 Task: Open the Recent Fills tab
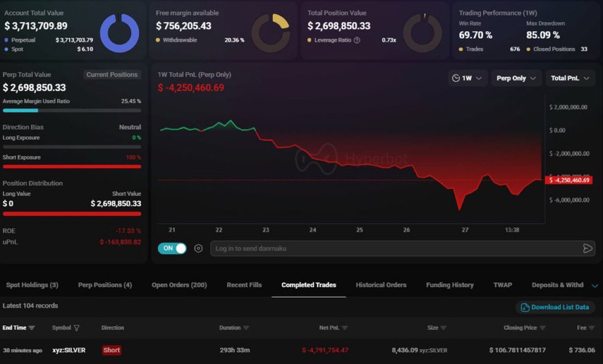(244, 285)
